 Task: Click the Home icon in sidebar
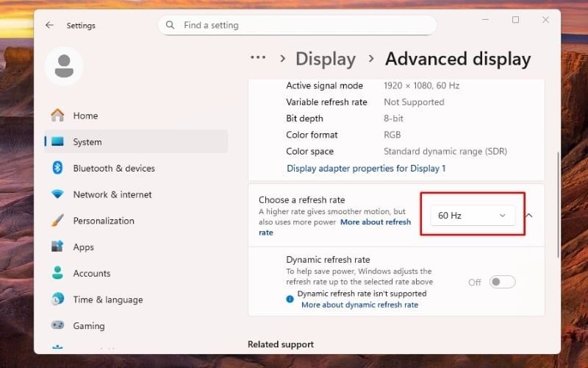tap(57, 116)
